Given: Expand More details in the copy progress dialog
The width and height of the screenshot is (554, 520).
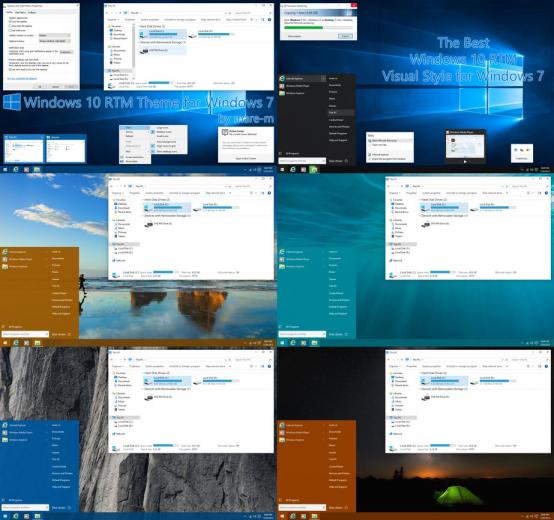Looking at the screenshot, I should click(294, 36).
